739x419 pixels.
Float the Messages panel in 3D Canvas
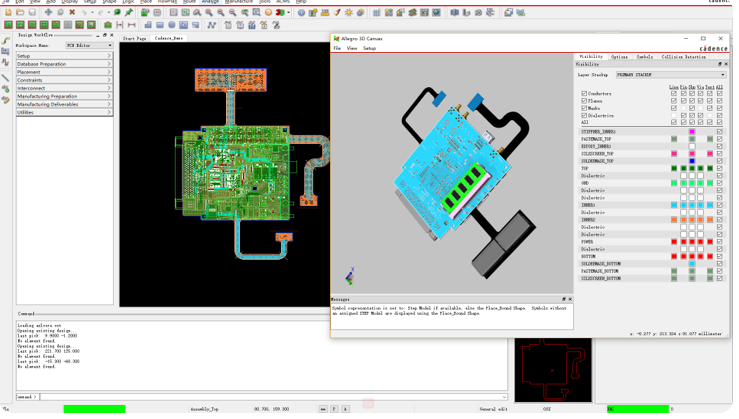(x=564, y=299)
